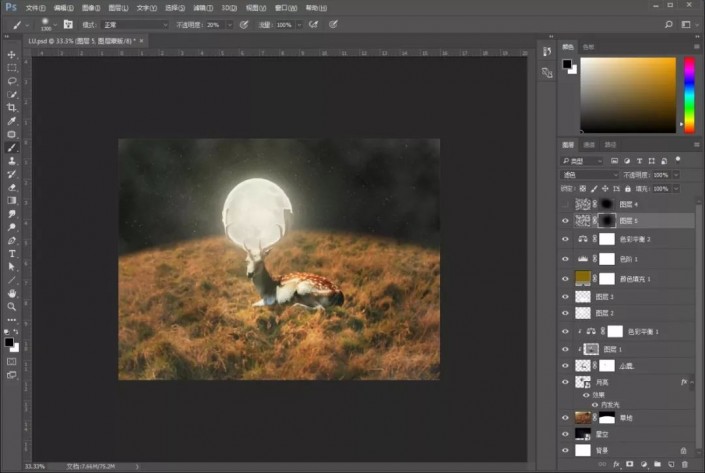Open the brush settings panel icon
Viewport: 705px width, 473px height.
tap(68, 24)
